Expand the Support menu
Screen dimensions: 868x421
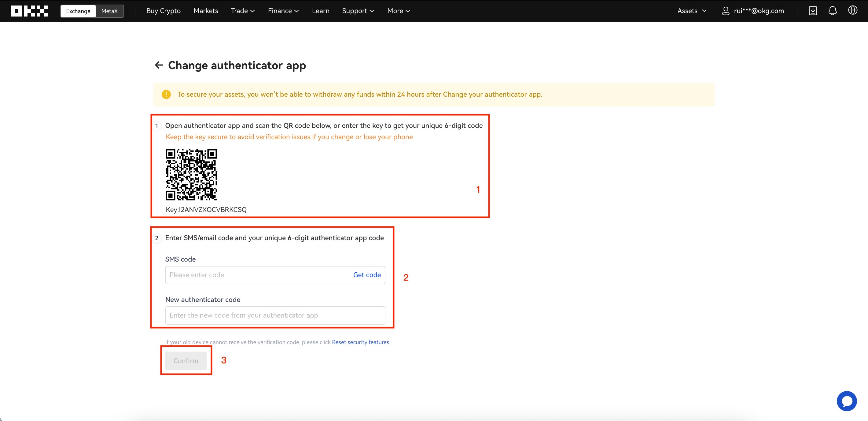point(358,11)
